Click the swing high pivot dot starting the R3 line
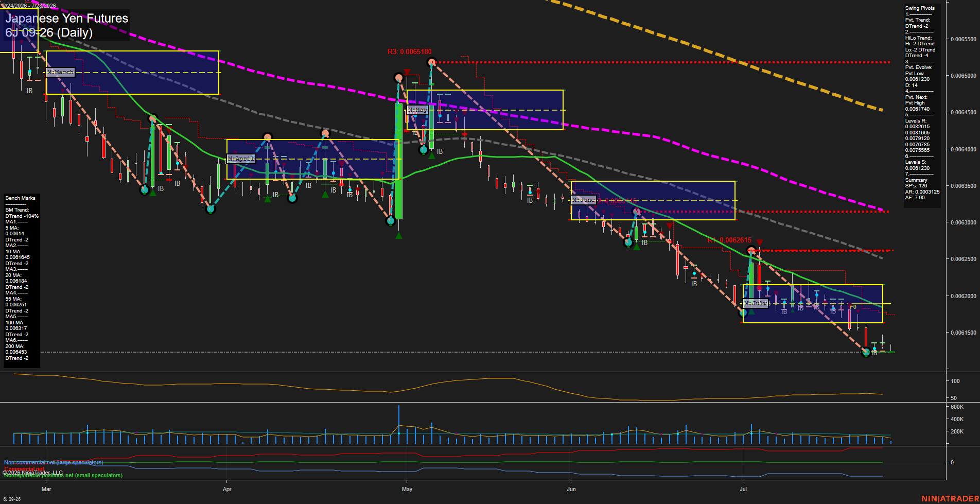Image resolution: width=980 pixels, height=504 pixels. click(x=432, y=62)
